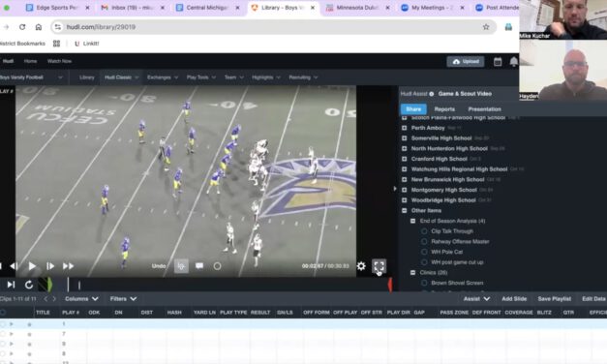The width and height of the screenshot is (607, 364).
Task: Click Save Playlist button
Action: [x=555, y=299]
